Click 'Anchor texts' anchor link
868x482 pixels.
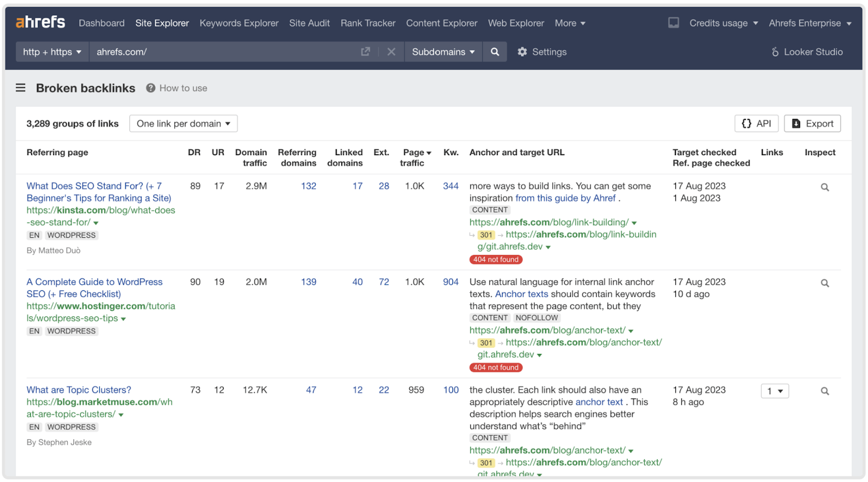[521, 294]
